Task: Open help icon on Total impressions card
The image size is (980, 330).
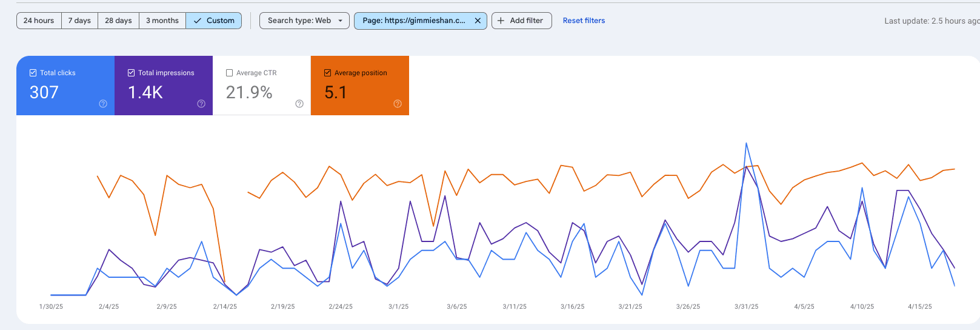Action: (x=201, y=104)
